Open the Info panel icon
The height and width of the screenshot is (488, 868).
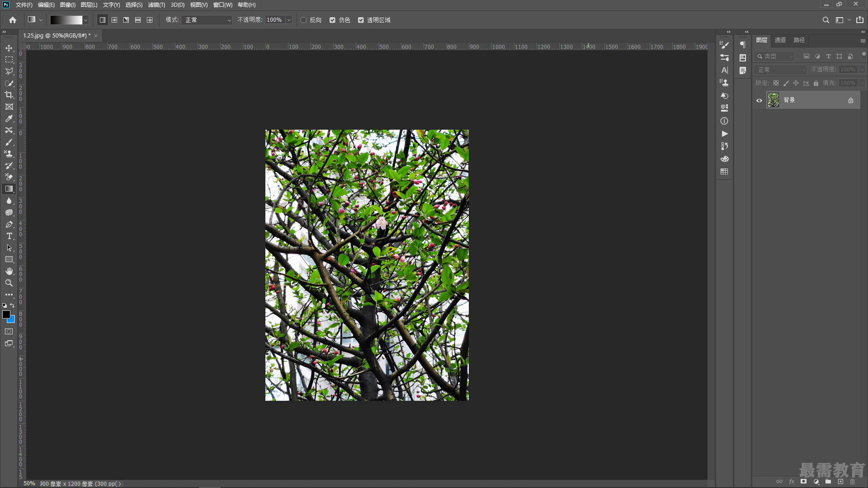[x=724, y=121]
